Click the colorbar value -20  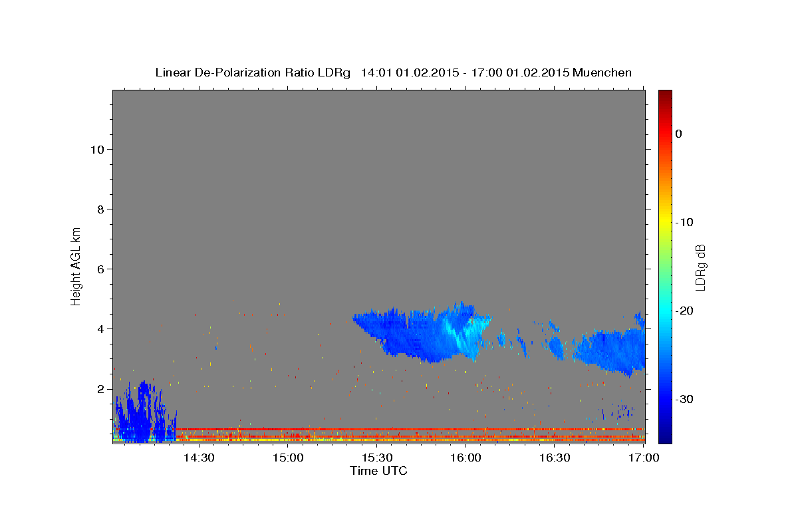click(x=685, y=311)
